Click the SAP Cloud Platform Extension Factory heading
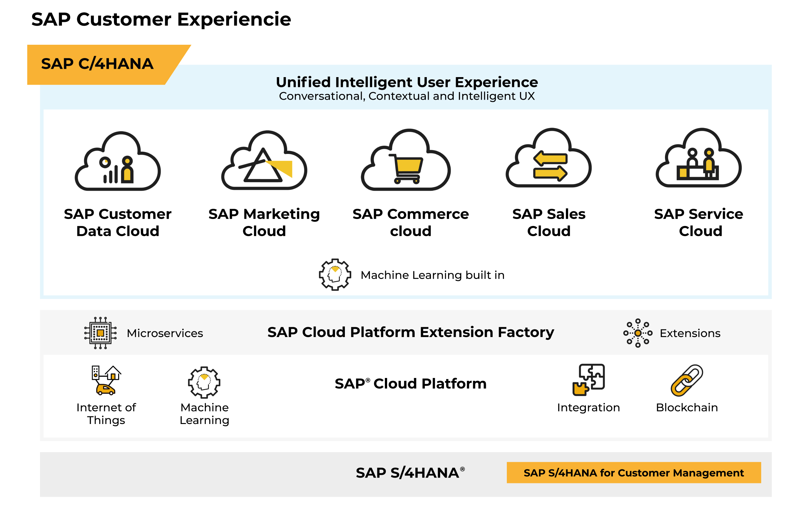 click(410, 332)
